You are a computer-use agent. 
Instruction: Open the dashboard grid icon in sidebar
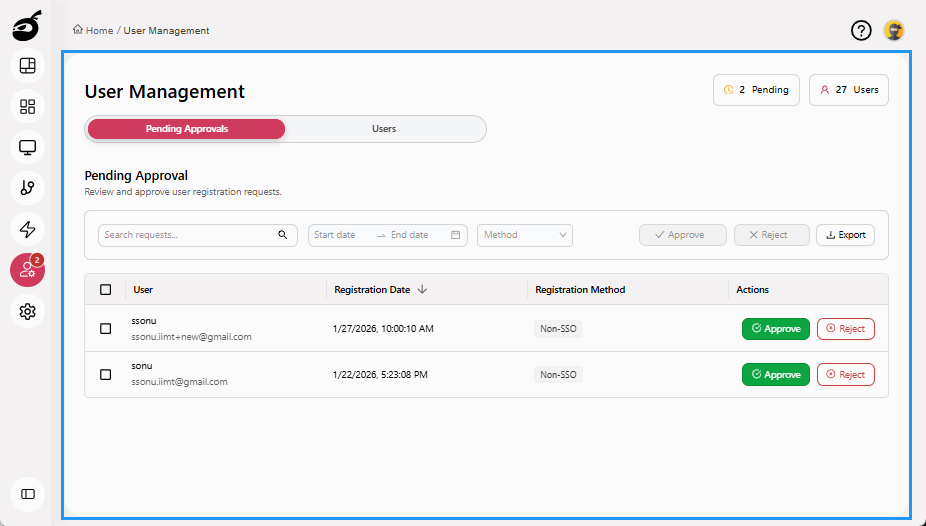[x=28, y=107]
